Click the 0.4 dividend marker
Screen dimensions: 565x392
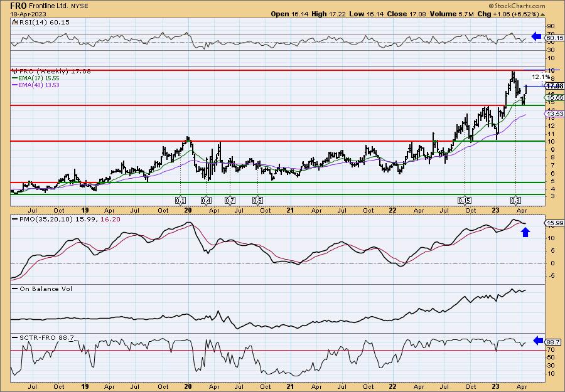click(x=206, y=201)
